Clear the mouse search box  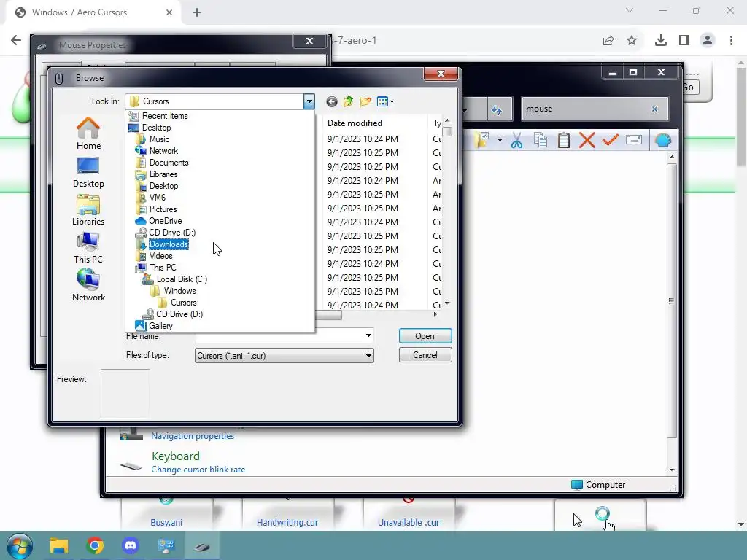pyautogui.click(x=654, y=109)
